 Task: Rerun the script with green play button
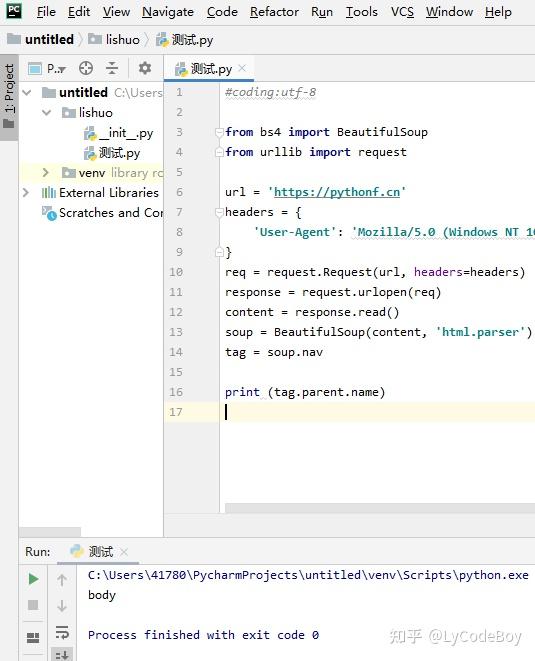[x=33, y=579]
